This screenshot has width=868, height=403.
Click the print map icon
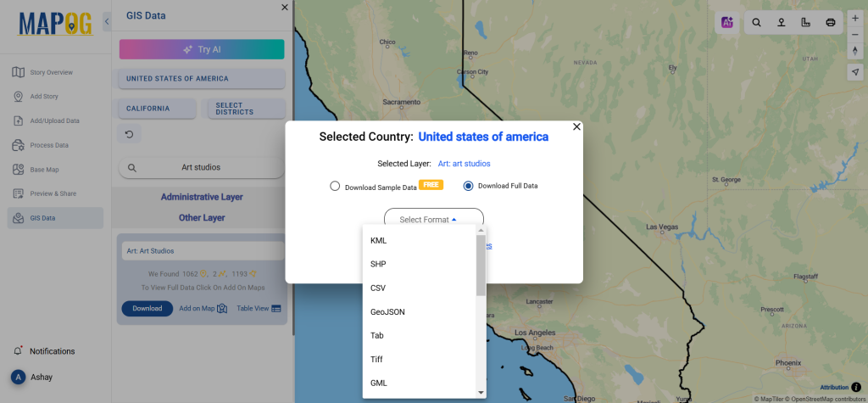click(x=831, y=23)
